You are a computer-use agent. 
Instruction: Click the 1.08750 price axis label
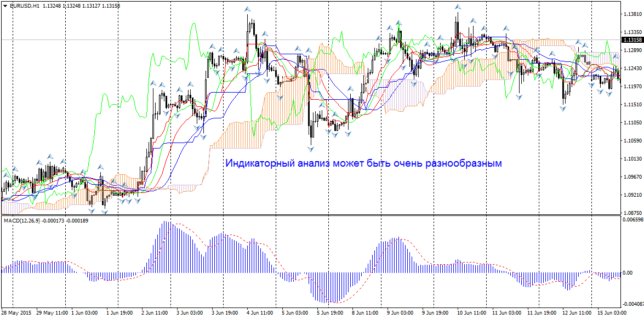click(x=632, y=213)
